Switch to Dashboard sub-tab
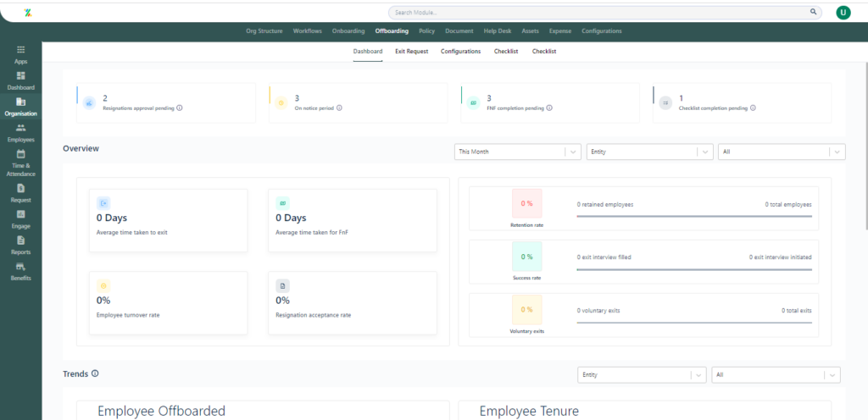The width and height of the screenshot is (868, 420). tap(368, 52)
